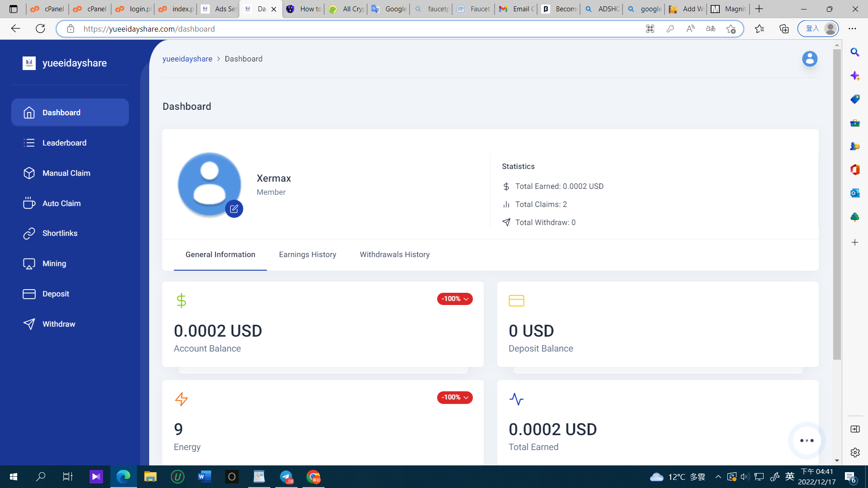Open the apps grid icon in address bar
The width and height of the screenshot is (868, 488).
[x=650, y=29]
